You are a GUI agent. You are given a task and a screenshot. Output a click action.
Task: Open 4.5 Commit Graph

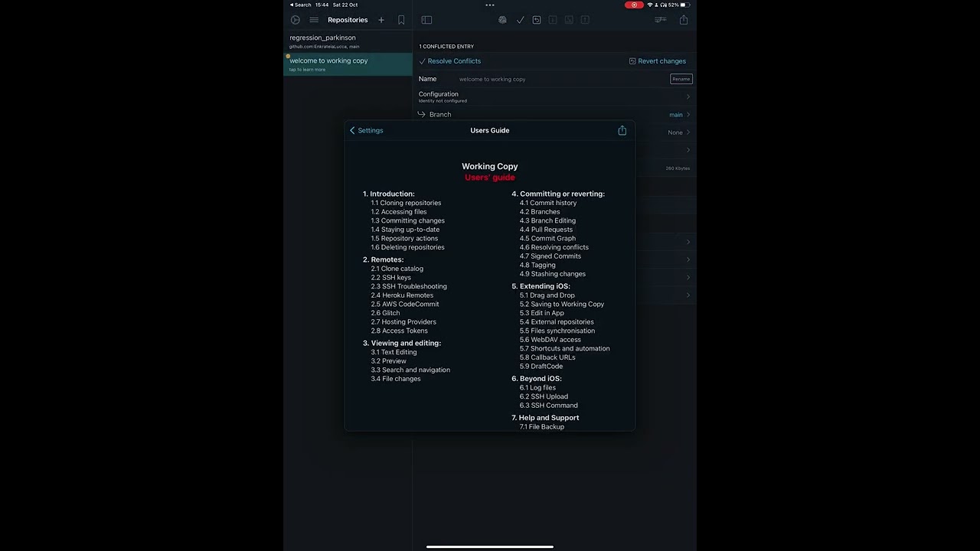pyautogui.click(x=547, y=239)
